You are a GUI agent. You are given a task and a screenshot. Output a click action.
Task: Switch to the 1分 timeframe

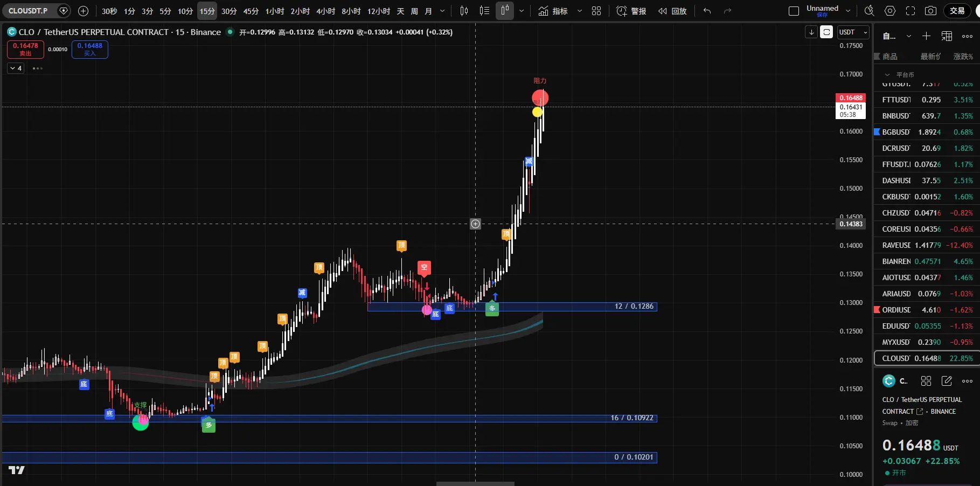pyautogui.click(x=129, y=11)
